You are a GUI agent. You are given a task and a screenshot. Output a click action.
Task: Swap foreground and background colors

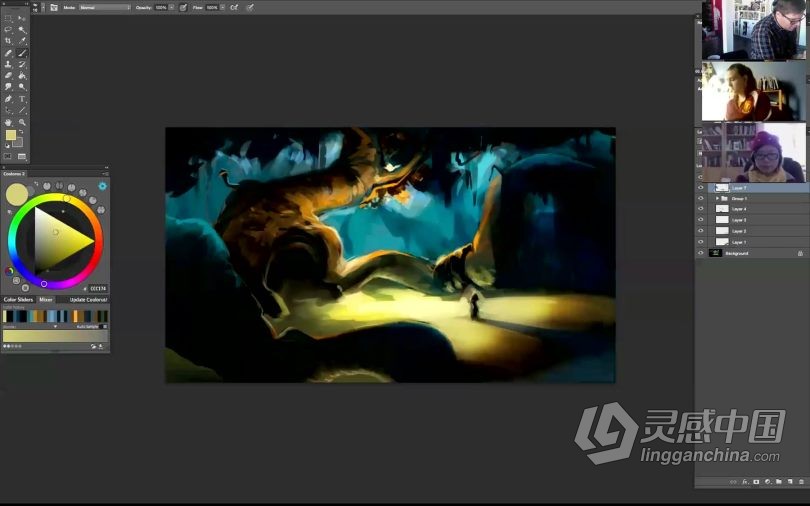[x=21, y=132]
